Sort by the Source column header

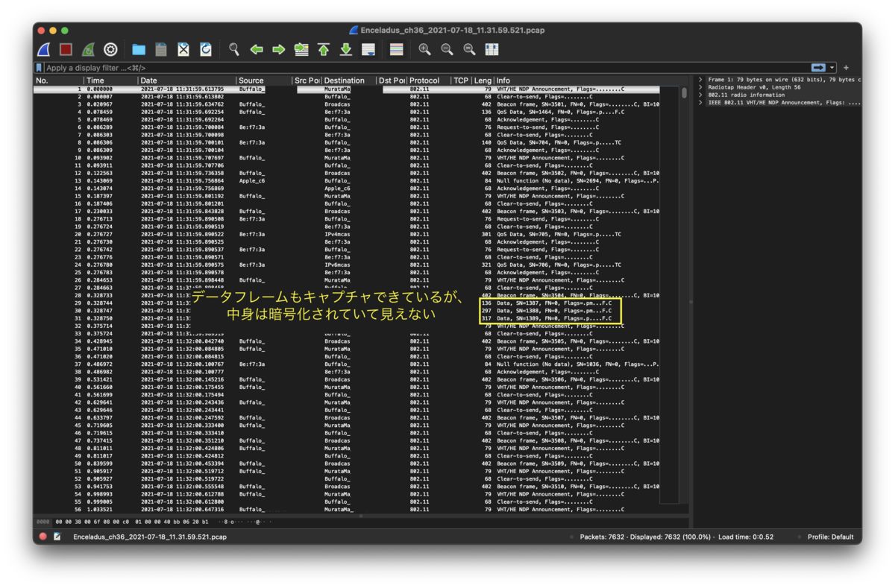pyautogui.click(x=264, y=80)
